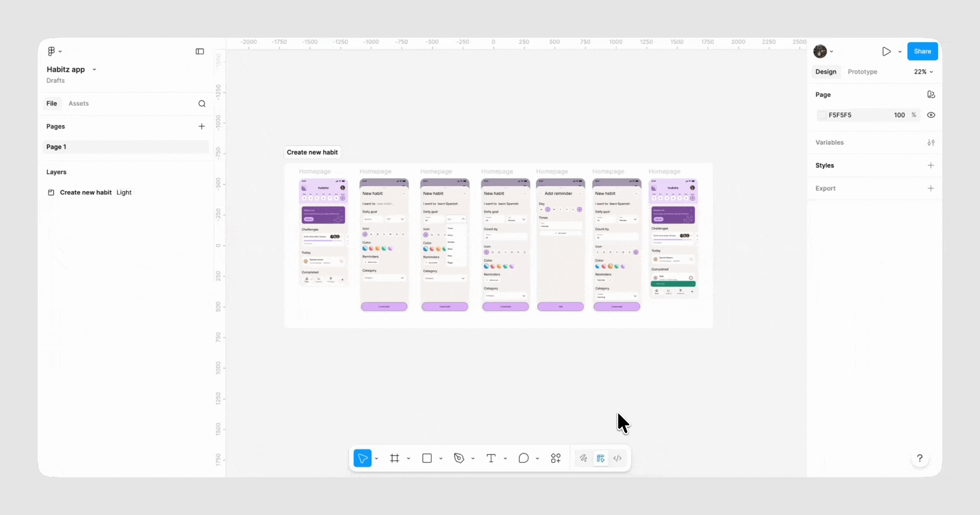Select the Comment tool

click(x=523, y=458)
